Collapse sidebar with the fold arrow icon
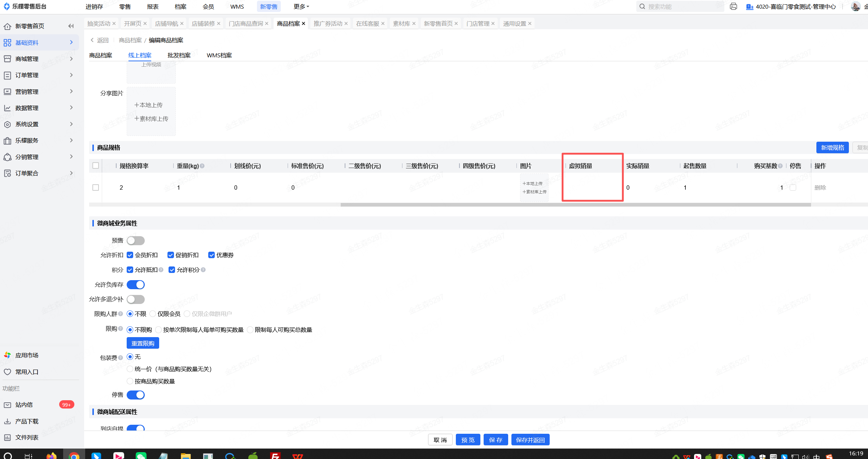868x459 pixels. [71, 26]
